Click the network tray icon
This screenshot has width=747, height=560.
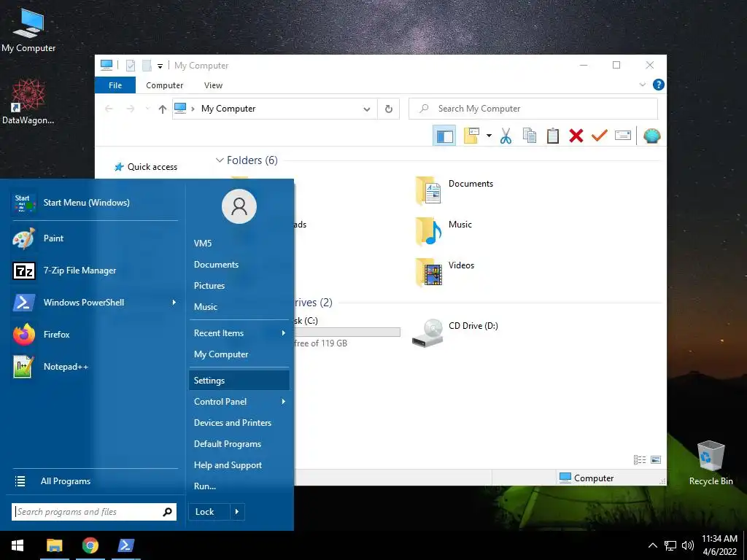click(x=670, y=545)
